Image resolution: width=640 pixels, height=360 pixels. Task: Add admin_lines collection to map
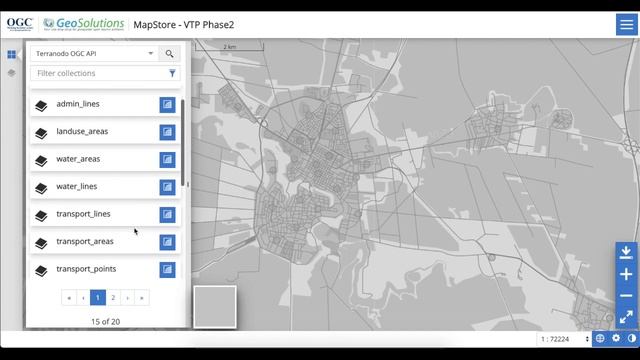(x=167, y=104)
